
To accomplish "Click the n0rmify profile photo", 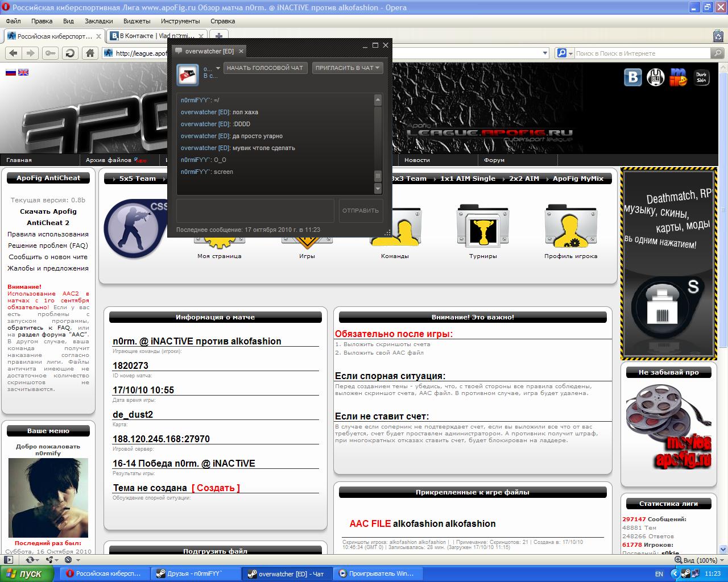I will coord(48,498).
